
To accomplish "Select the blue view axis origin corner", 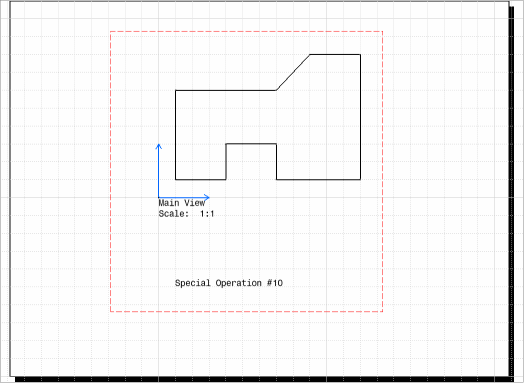I will pyautogui.click(x=159, y=198).
